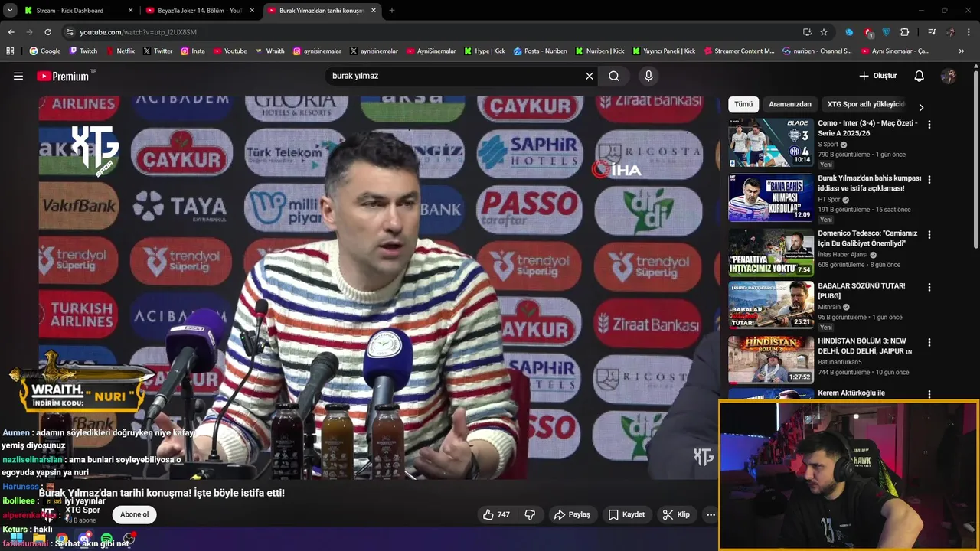Switch to Stream - Kick Dashboard tab
The width and height of the screenshot is (980, 551).
(78, 11)
